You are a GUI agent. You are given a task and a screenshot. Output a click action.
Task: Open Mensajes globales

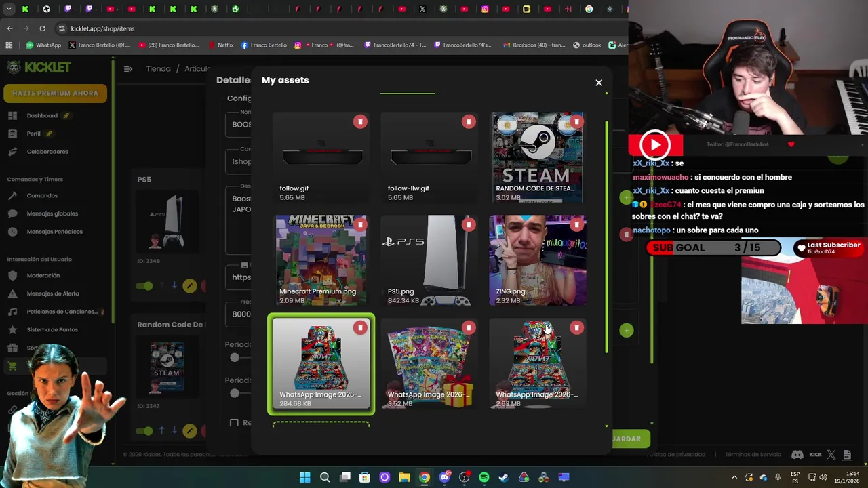tap(52, 213)
